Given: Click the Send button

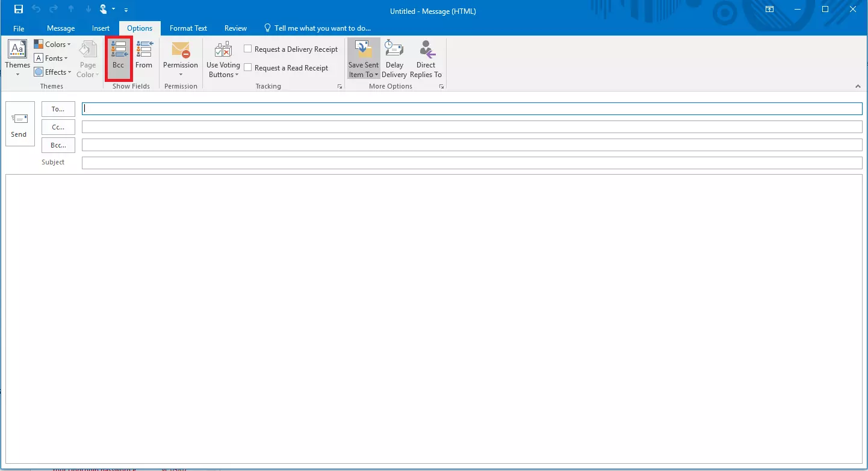Looking at the screenshot, I should point(19,124).
